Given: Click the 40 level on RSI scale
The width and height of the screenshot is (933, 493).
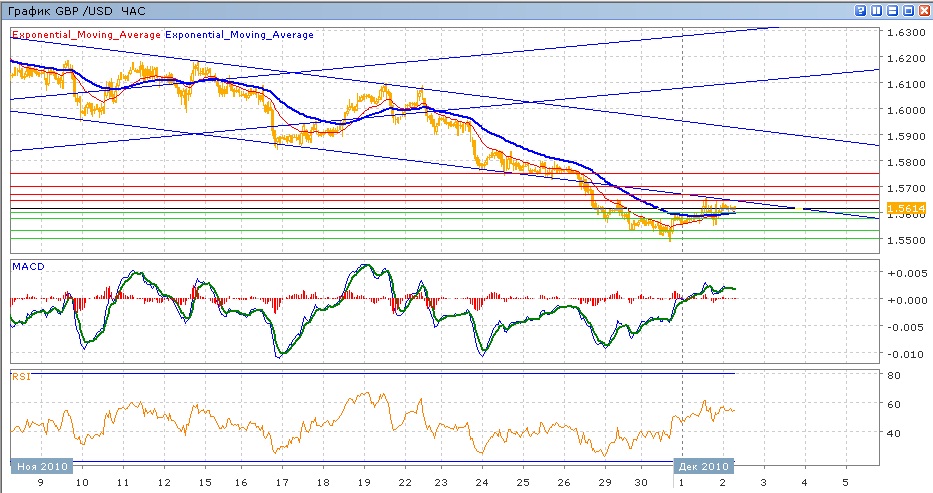Looking at the screenshot, I should click(894, 434).
